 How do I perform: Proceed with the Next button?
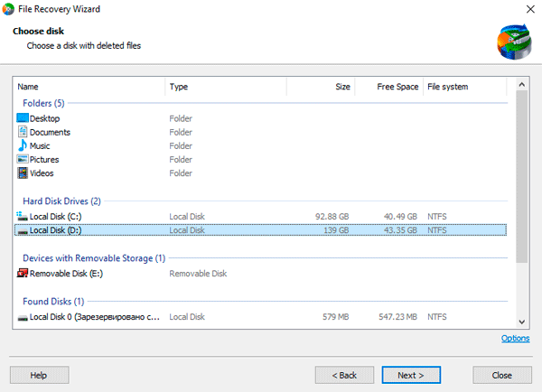(x=411, y=375)
